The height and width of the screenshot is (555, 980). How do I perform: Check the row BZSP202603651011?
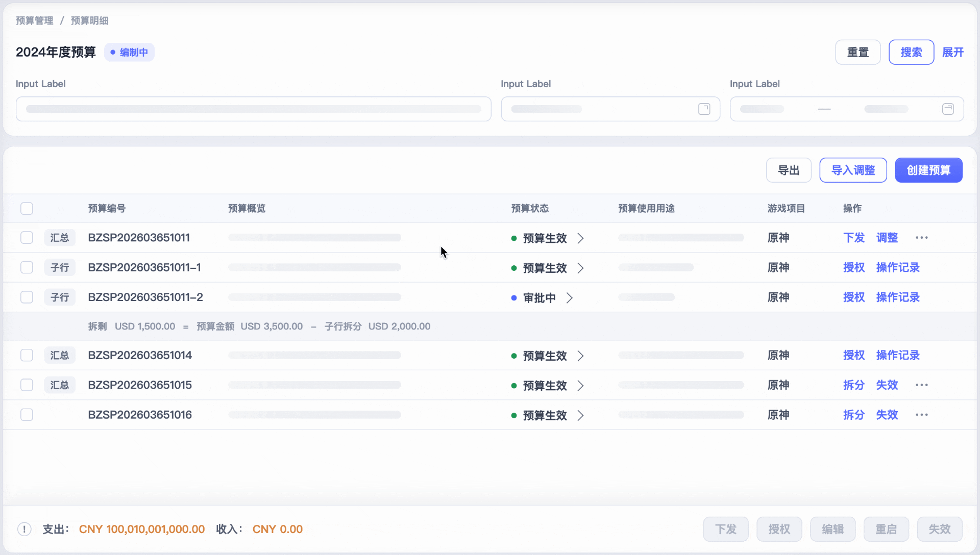pyautogui.click(x=27, y=238)
